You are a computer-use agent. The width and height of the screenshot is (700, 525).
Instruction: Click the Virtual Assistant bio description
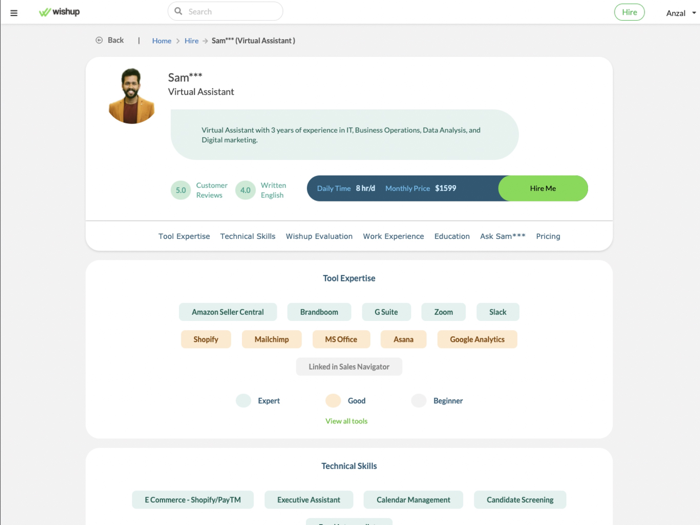click(341, 135)
